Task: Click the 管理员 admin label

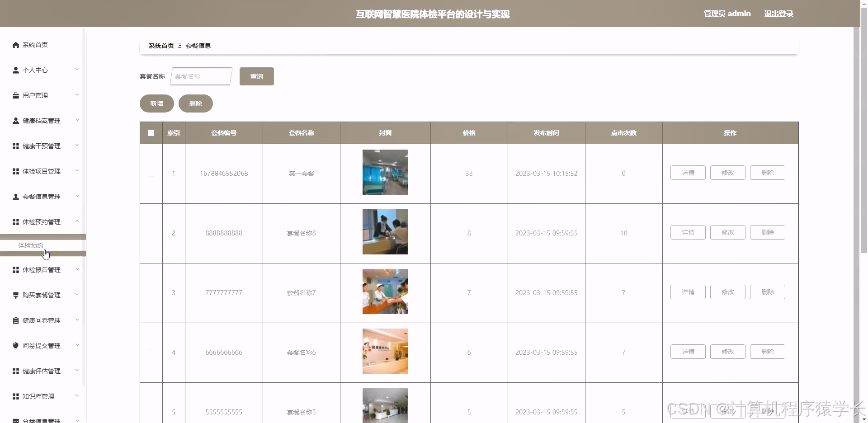Action: point(727,14)
